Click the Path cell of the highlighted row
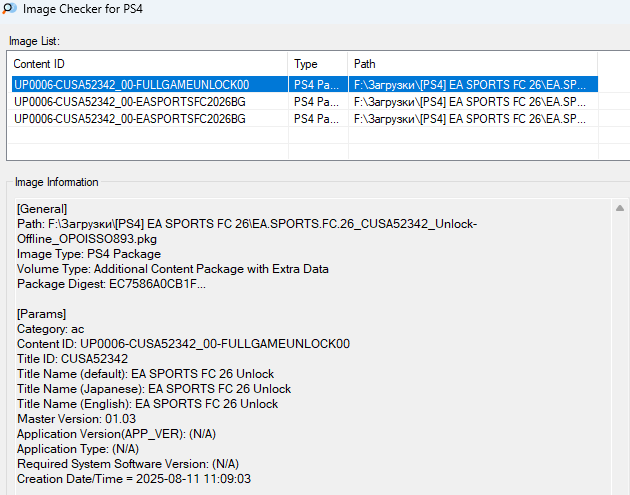Screen dimensions: 630x495 click(x=472, y=85)
